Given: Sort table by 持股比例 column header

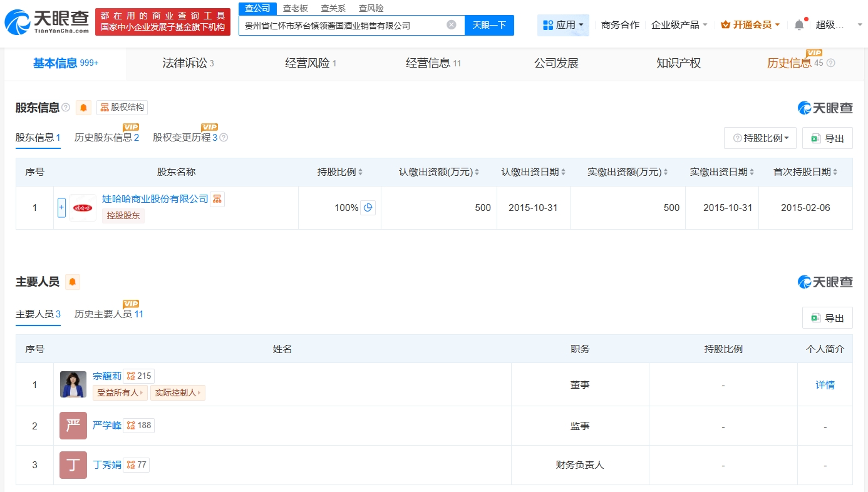Looking at the screenshot, I should [340, 172].
